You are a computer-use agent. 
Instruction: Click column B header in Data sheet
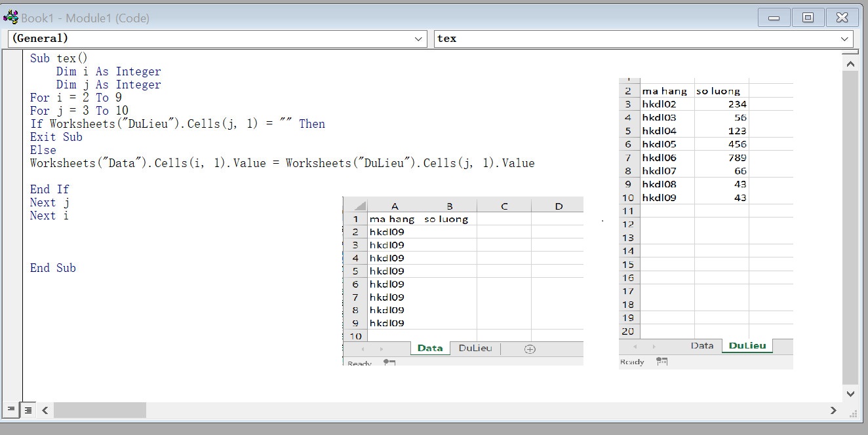pos(450,206)
